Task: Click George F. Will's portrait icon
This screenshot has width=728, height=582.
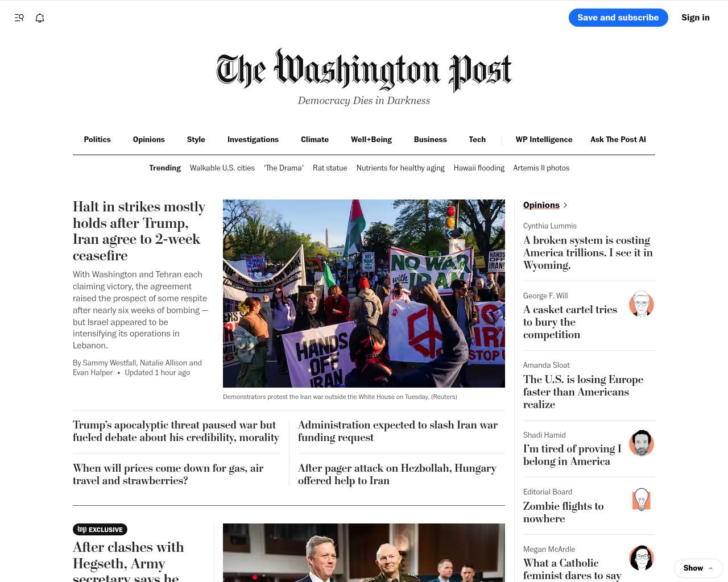Action: pyautogui.click(x=642, y=304)
